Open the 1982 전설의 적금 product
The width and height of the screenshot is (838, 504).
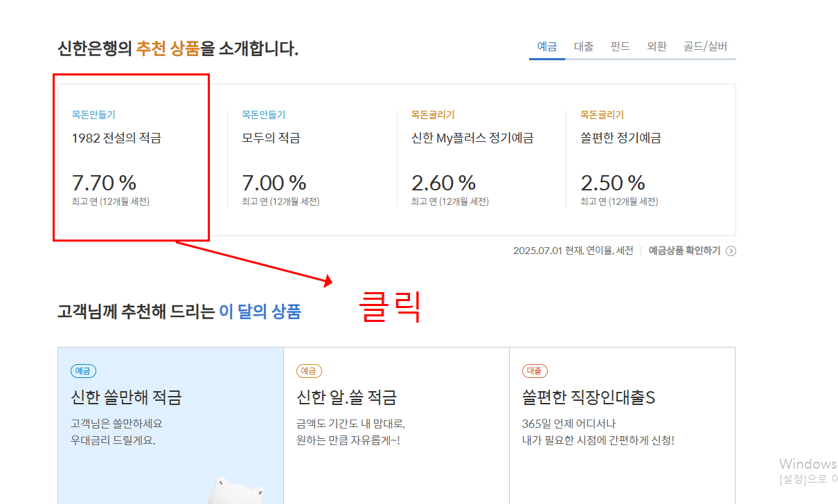116,138
